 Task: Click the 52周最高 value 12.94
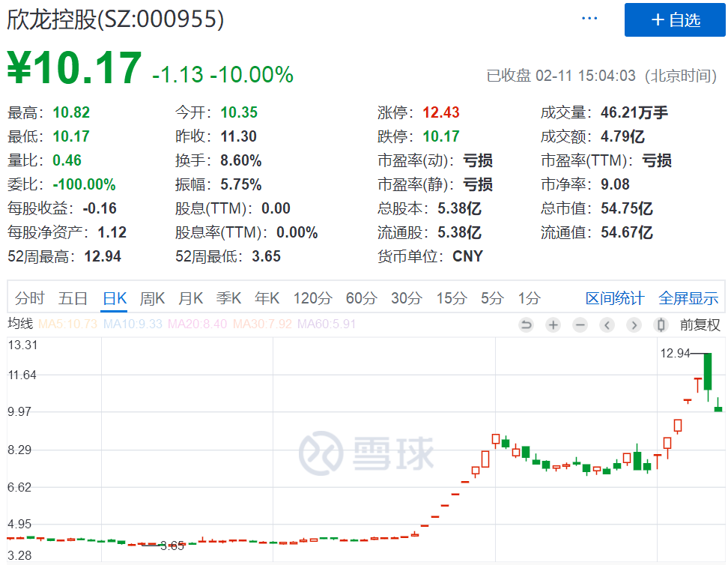[x=103, y=256]
